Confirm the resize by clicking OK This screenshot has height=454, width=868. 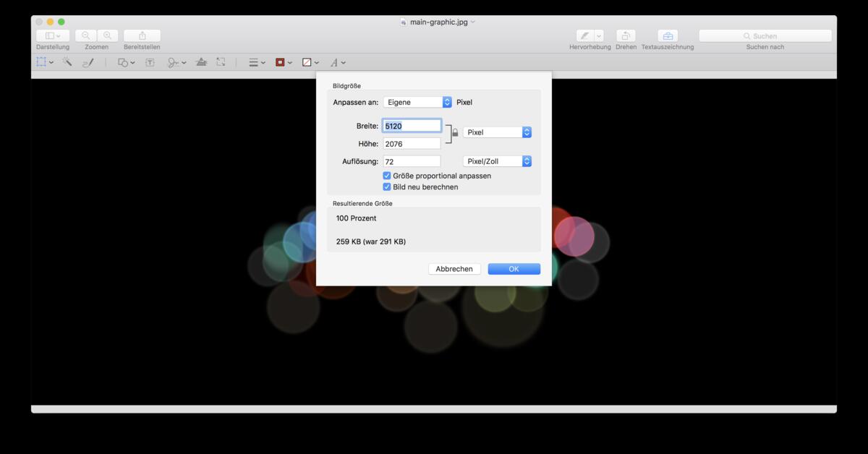tap(514, 268)
